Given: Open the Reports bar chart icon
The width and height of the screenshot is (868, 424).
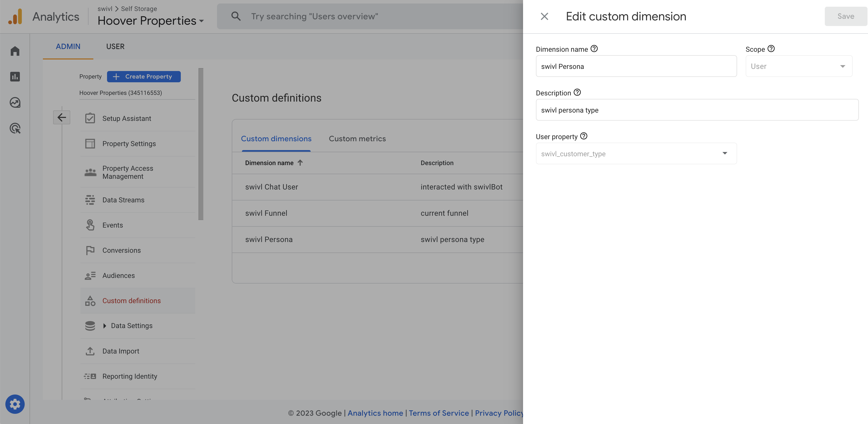Looking at the screenshot, I should click(15, 77).
